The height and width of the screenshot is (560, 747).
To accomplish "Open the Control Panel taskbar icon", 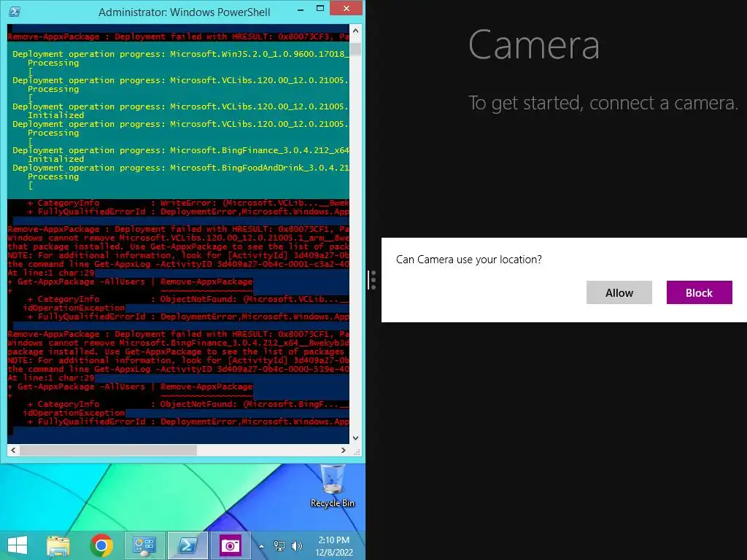I will tap(144, 545).
